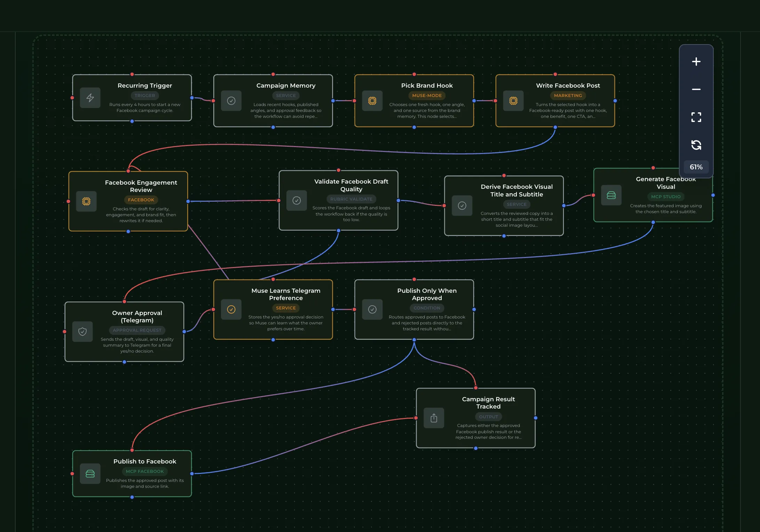
Task: Click the blue right port of Publish to Facebook
Action: click(x=192, y=474)
